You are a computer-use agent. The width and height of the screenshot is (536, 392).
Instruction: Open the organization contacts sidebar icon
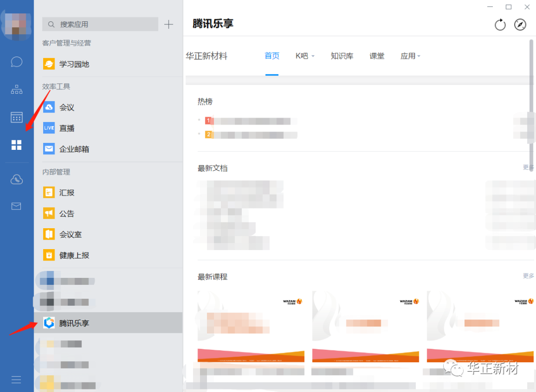[16, 89]
